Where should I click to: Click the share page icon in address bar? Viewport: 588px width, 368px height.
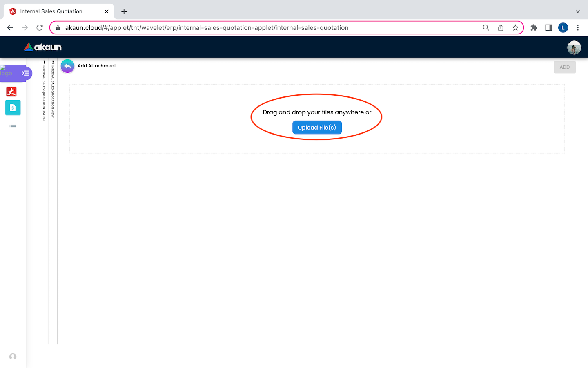[x=501, y=28]
